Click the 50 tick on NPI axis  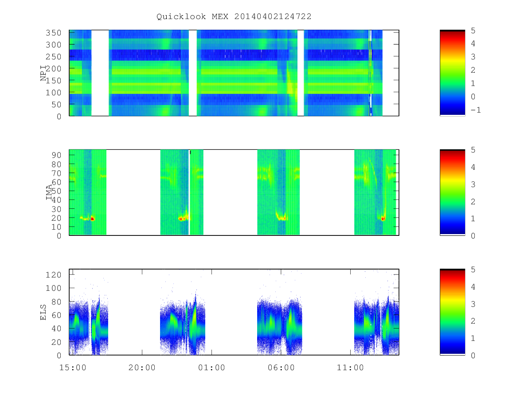57,104
